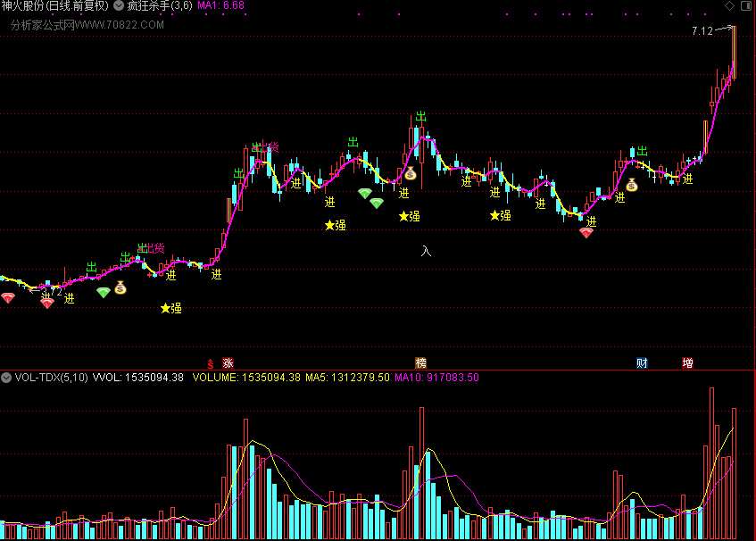Click the rightmost ★强 star signal
The image size is (756, 541).
pos(501,215)
